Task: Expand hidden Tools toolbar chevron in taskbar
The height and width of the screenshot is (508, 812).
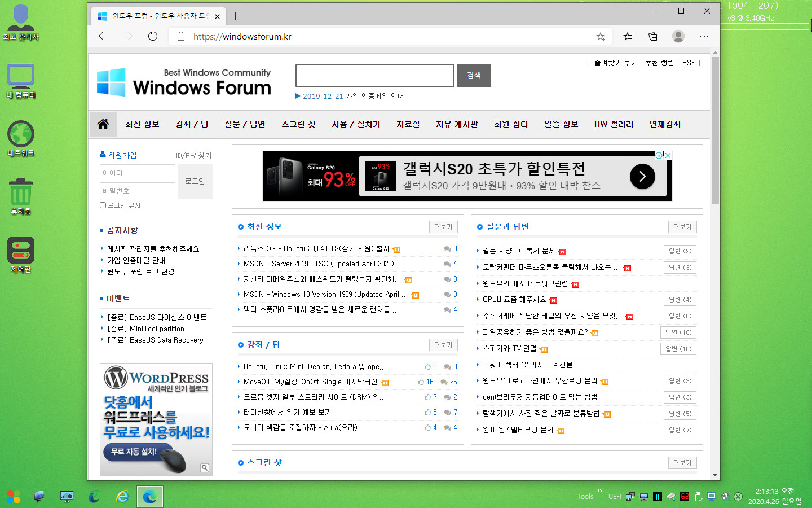Action: [599, 491]
